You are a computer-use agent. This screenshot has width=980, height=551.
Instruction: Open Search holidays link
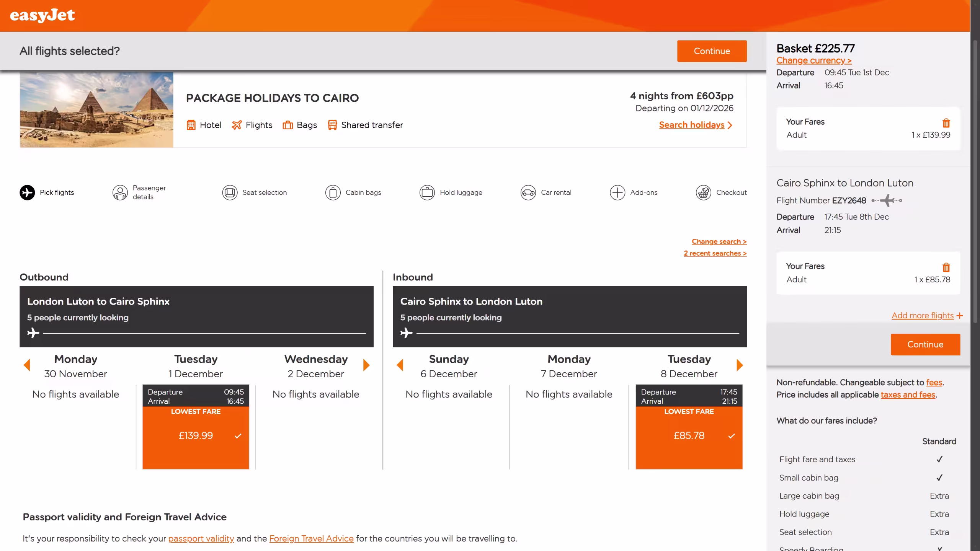691,125
